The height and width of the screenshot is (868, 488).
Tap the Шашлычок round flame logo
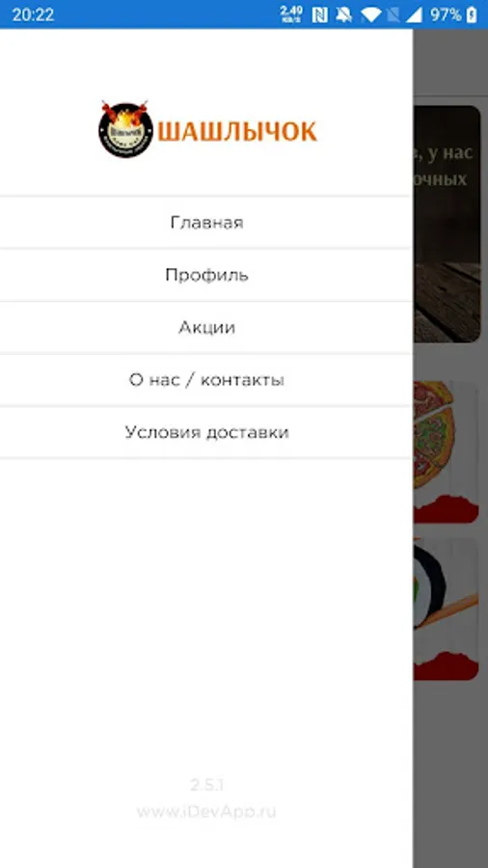coord(124,129)
